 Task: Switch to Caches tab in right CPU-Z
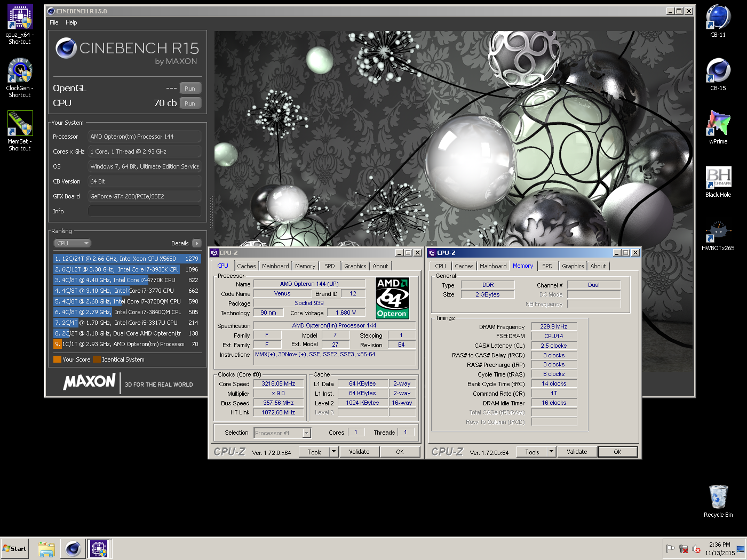pos(464,266)
